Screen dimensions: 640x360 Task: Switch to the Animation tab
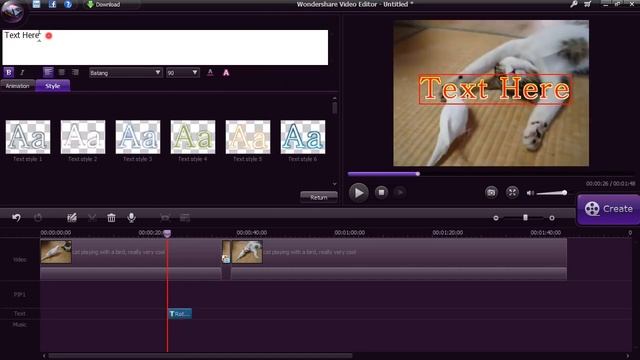click(x=18, y=86)
